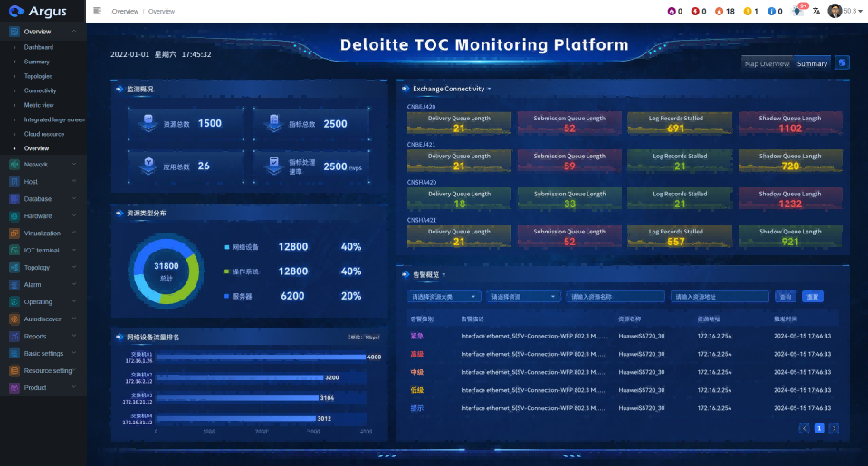The image size is (868, 466).
Task: Open Topologies in the sidebar
Action: point(38,76)
